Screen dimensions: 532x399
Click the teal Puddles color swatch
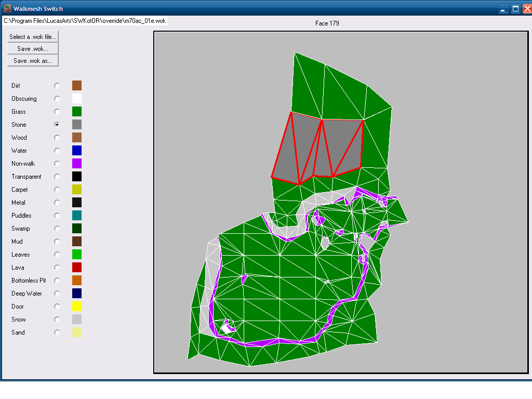(77, 216)
